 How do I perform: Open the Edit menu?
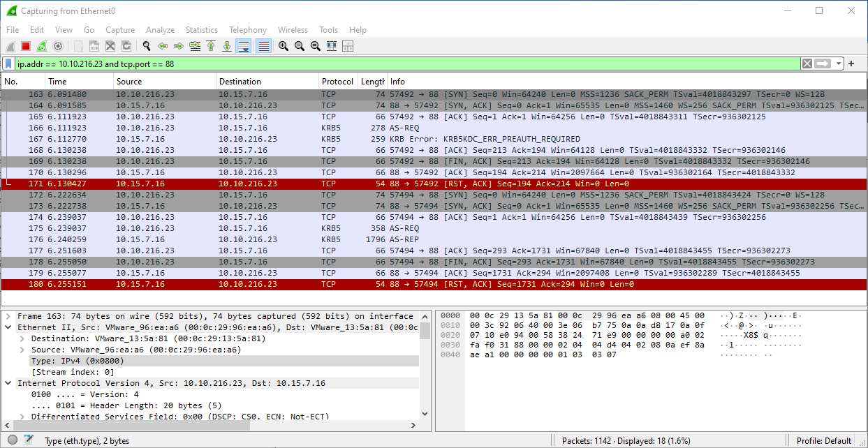pos(37,30)
